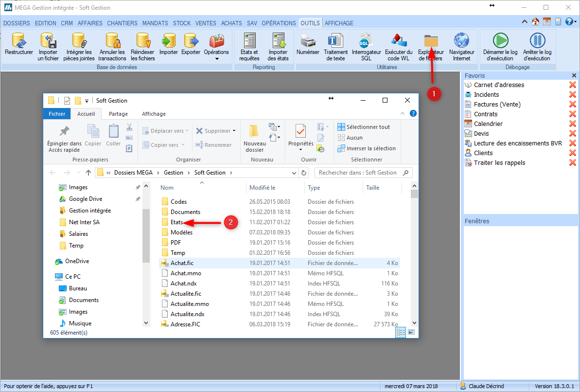This screenshot has height=392, width=580.
Task: Open the VENTES menu
Action: (206, 23)
